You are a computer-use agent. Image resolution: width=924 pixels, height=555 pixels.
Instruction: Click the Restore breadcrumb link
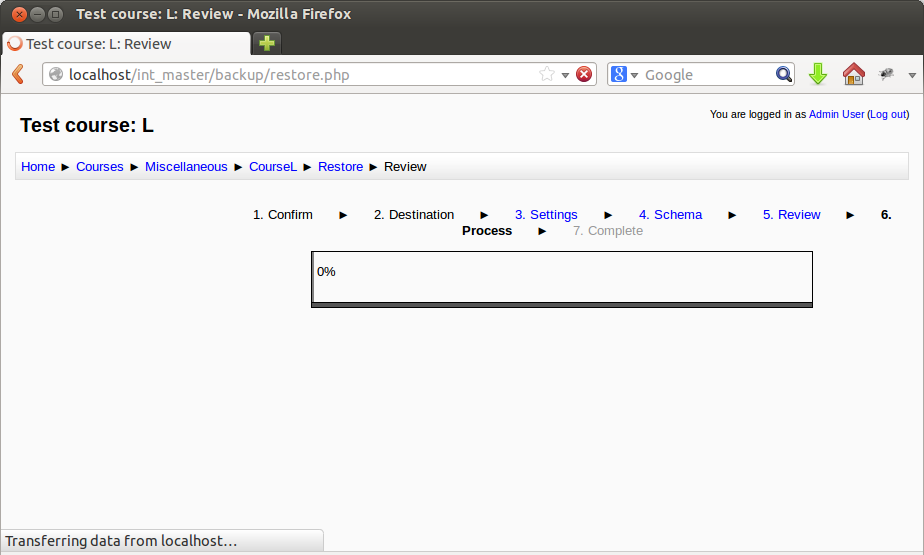tap(341, 167)
